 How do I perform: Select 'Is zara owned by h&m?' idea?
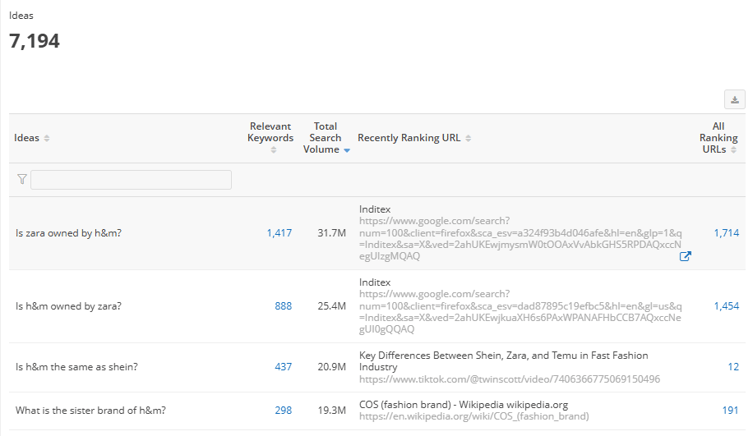click(68, 233)
